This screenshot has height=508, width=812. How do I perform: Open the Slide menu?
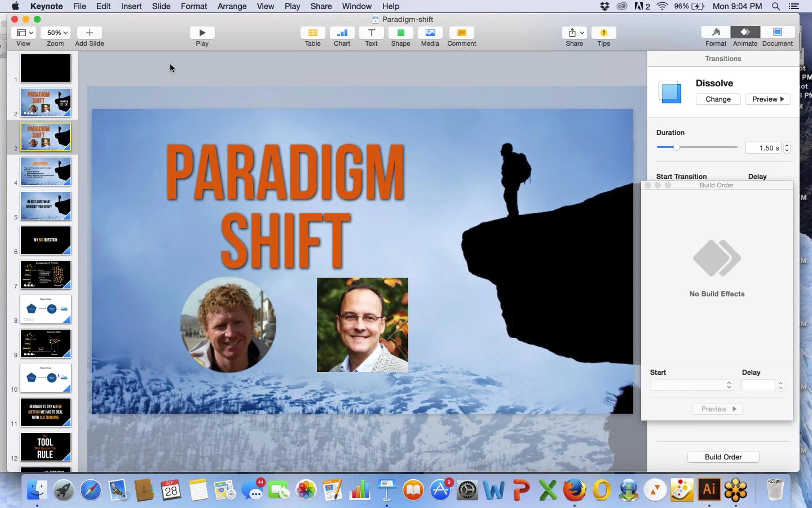[161, 6]
